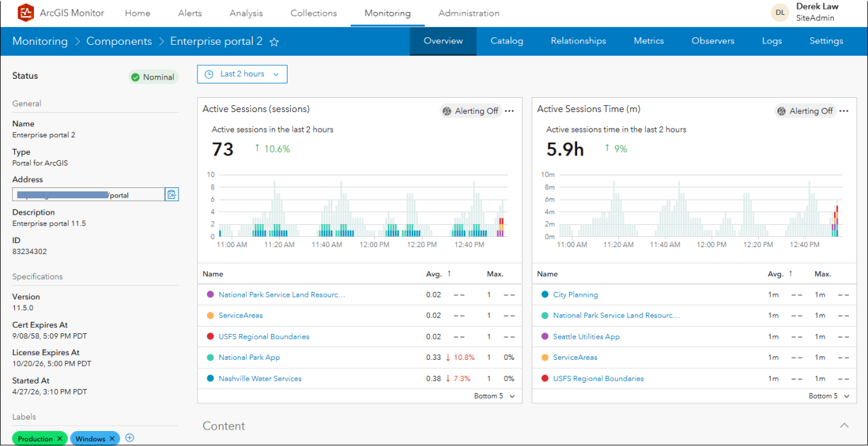Click the ID value 83234302

[29, 252]
